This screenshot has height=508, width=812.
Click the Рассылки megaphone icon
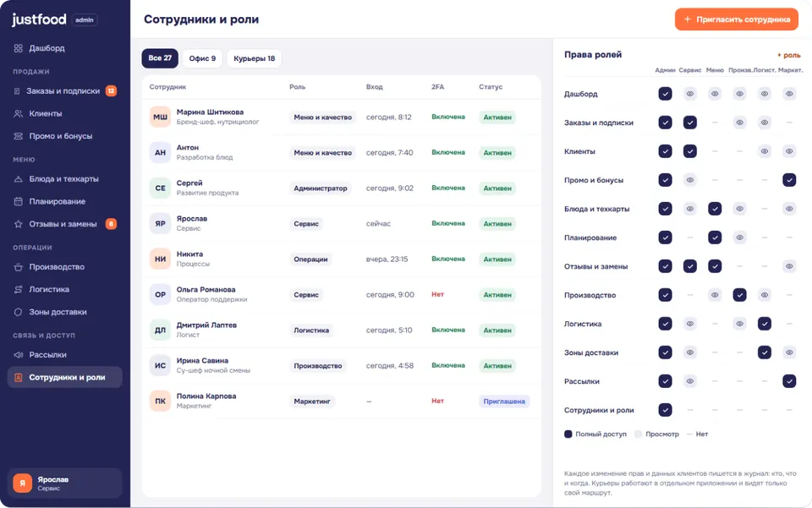tap(18, 355)
